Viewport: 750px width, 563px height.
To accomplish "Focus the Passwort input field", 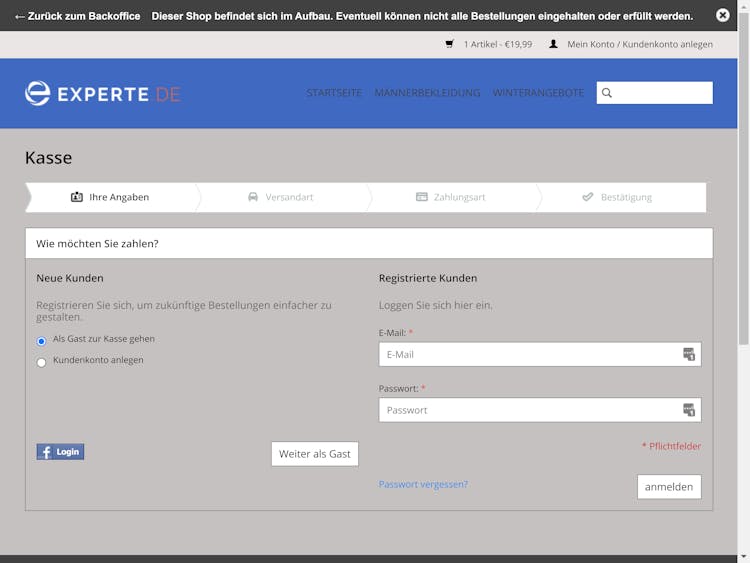I will (x=540, y=410).
